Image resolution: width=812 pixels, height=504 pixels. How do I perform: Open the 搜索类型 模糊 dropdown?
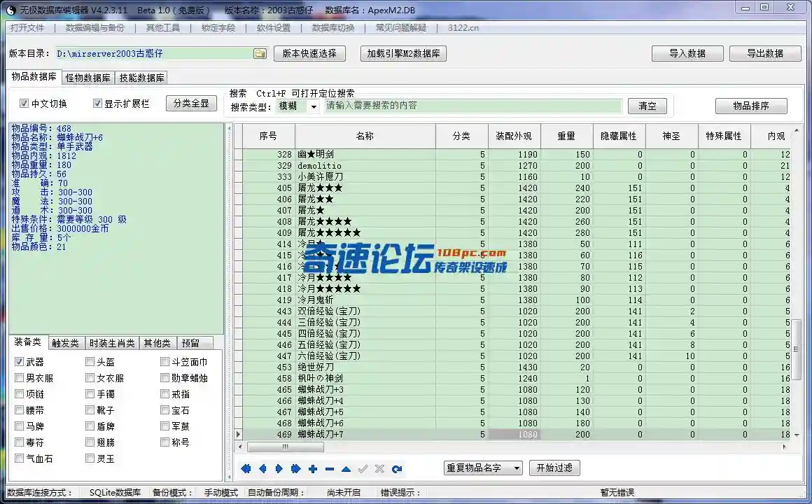[313, 106]
